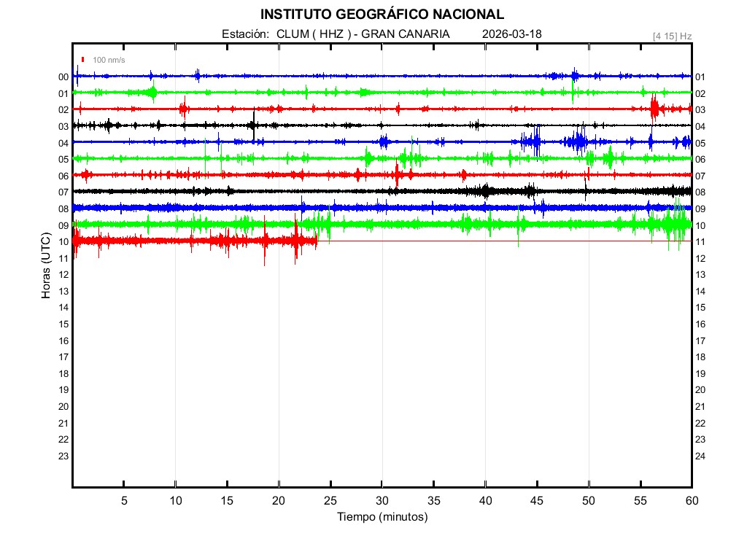Screen dimensions: 747x560
Task: Click the 24 hour label on right axis
Action: pyautogui.click(x=700, y=456)
